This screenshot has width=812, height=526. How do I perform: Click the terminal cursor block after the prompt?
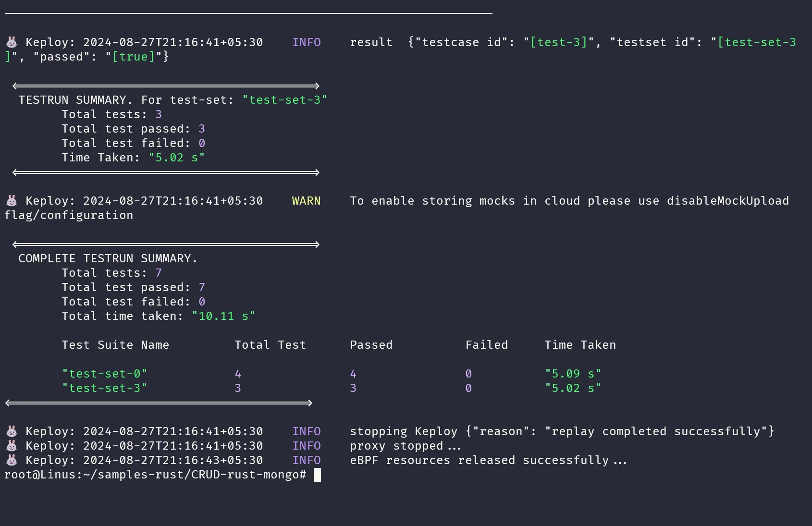pyautogui.click(x=317, y=475)
